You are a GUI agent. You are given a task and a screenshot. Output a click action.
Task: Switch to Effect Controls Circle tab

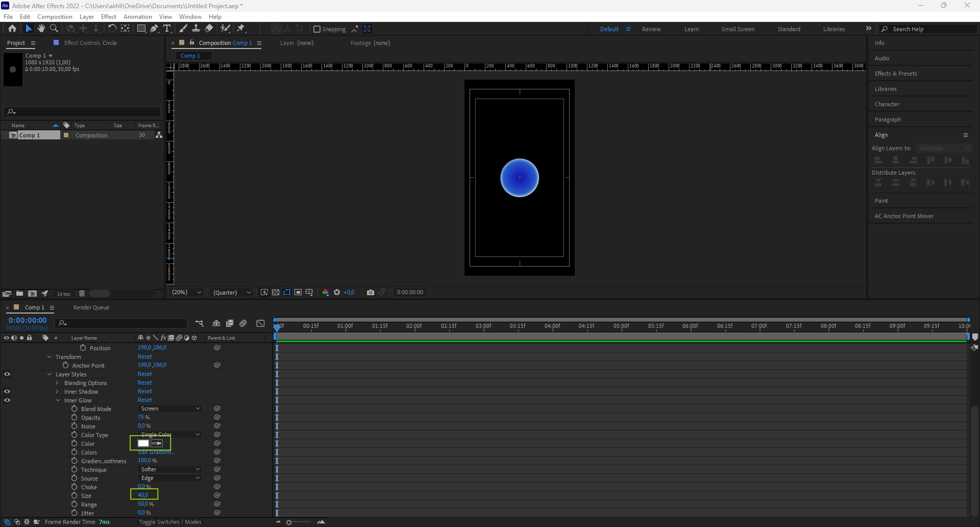[x=90, y=43]
